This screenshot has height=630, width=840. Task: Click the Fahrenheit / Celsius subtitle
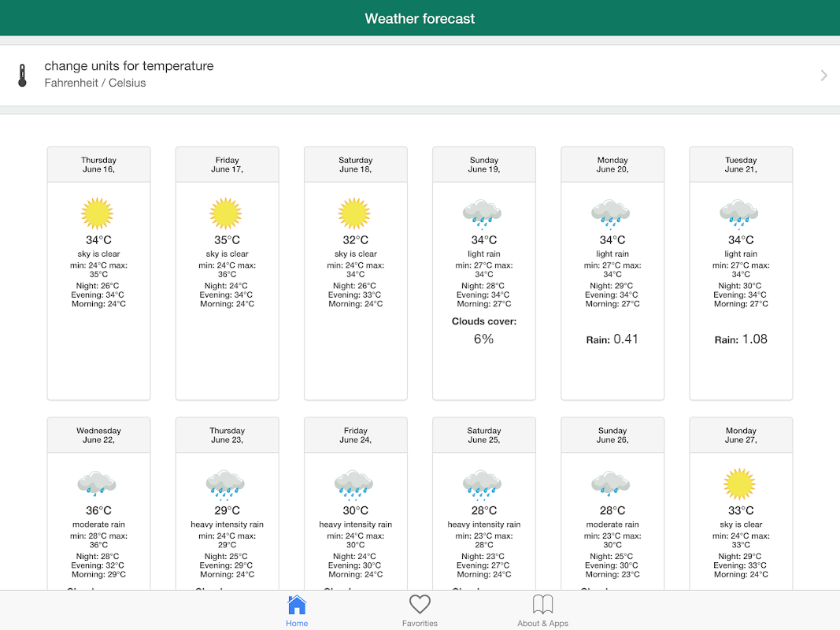click(94, 83)
